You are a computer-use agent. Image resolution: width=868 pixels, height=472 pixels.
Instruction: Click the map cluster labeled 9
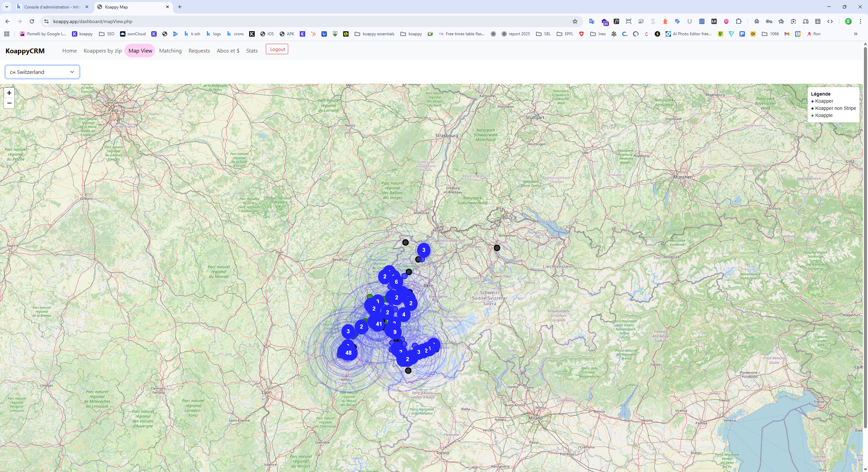point(395,332)
